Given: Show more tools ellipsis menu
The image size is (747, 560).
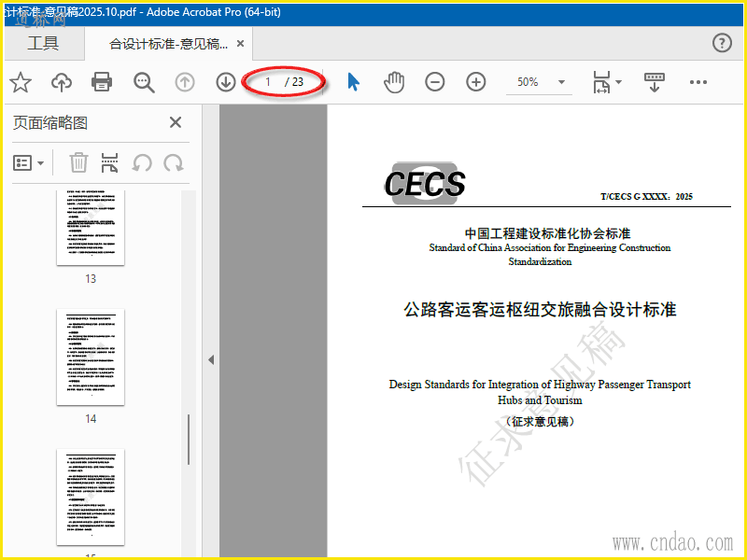Looking at the screenshot, I should [698, 82].
